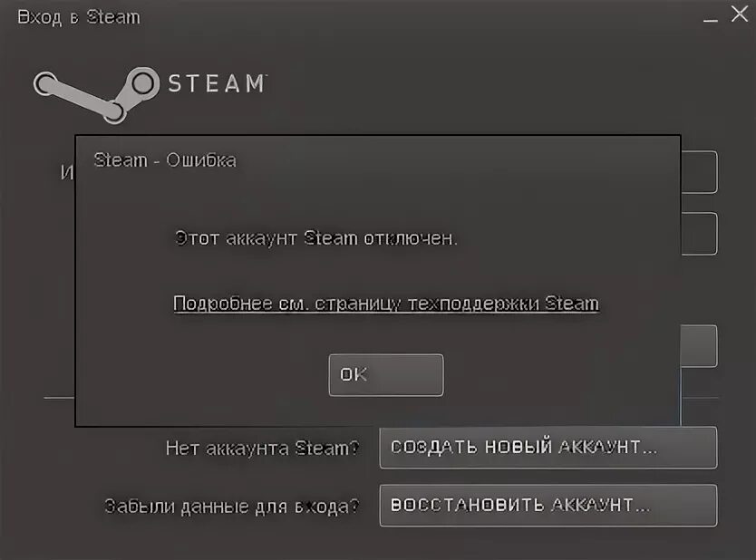The image size is (756, 560).
Task: Click the partially hidden И label
Action: click(x=67, y=172)
